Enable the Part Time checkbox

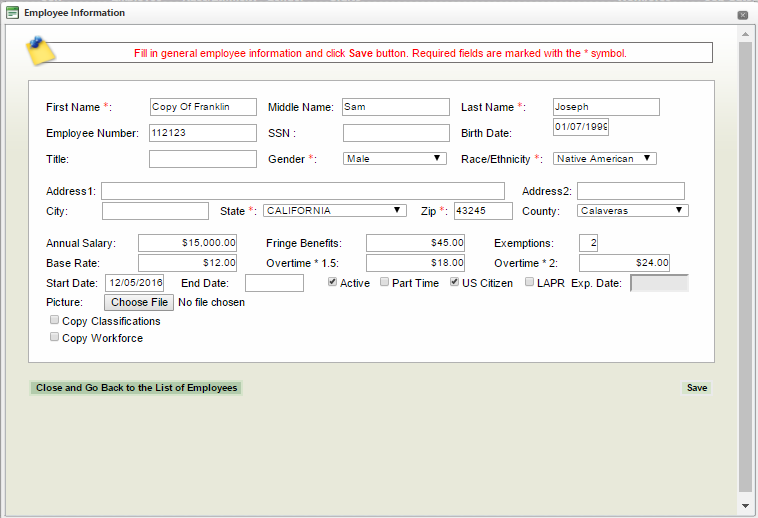point(385,283)
